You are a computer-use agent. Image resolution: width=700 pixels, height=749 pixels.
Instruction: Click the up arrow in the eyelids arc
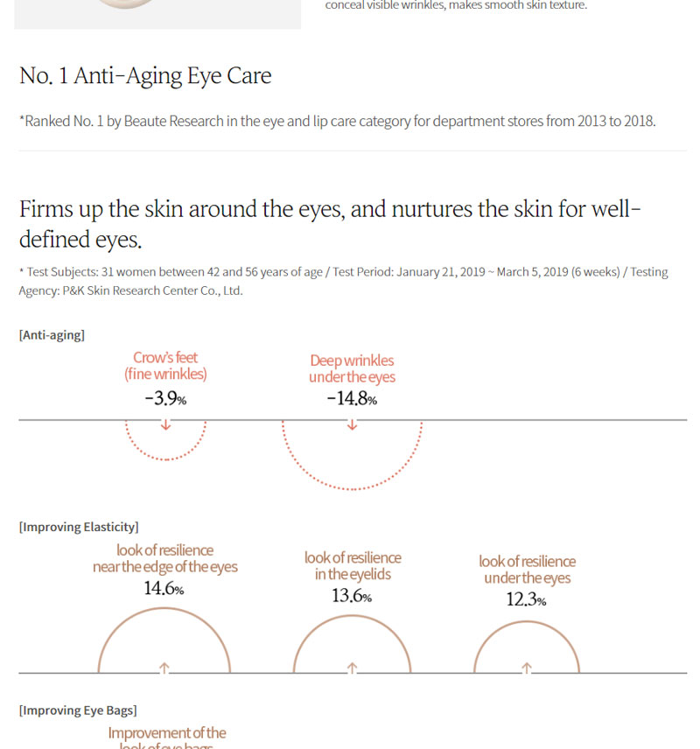[352, 668]
